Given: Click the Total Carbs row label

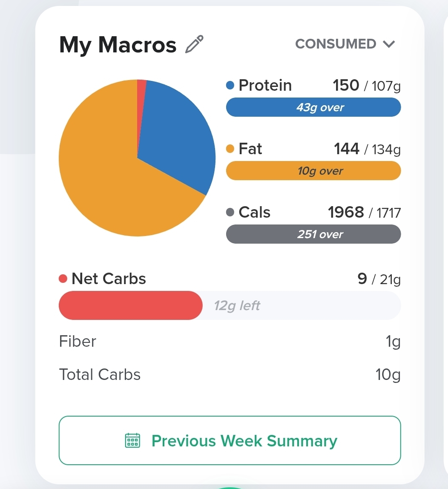Looking at the screenshot, I should [x=100, y=375].
